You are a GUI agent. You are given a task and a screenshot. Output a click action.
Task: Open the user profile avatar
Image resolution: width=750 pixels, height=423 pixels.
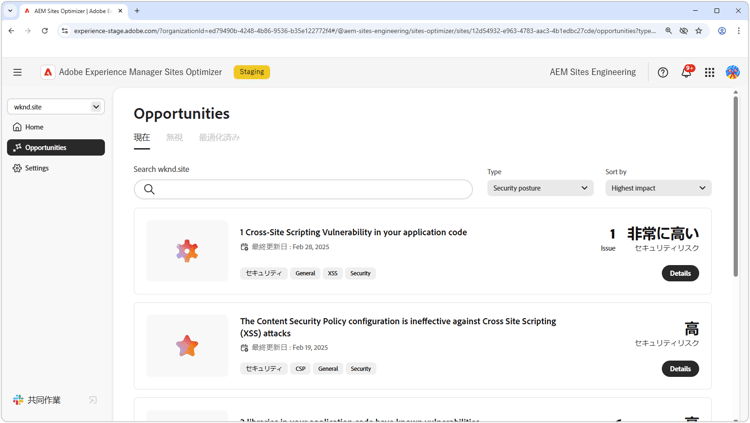point(732,72)
